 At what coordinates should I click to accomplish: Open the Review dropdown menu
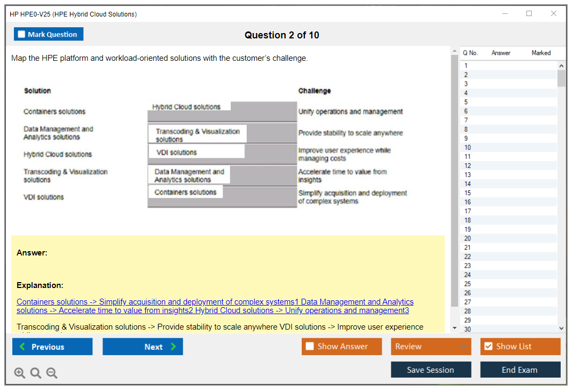pos(431,347)
